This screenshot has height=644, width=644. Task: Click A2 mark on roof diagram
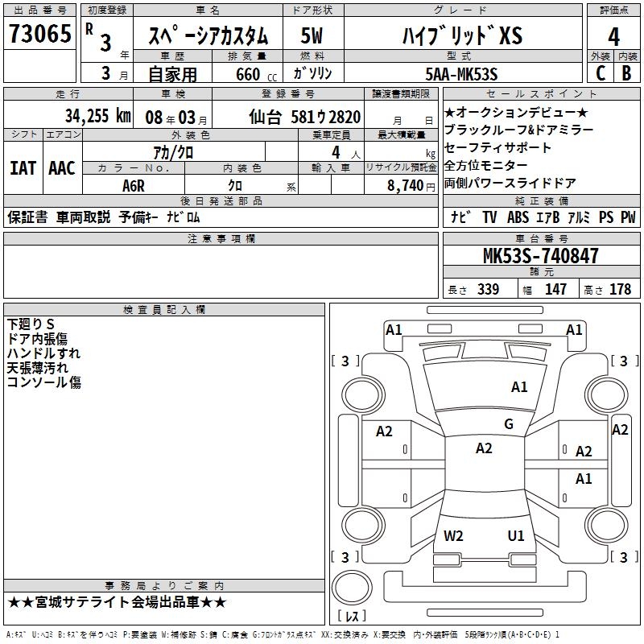[484, 448]
